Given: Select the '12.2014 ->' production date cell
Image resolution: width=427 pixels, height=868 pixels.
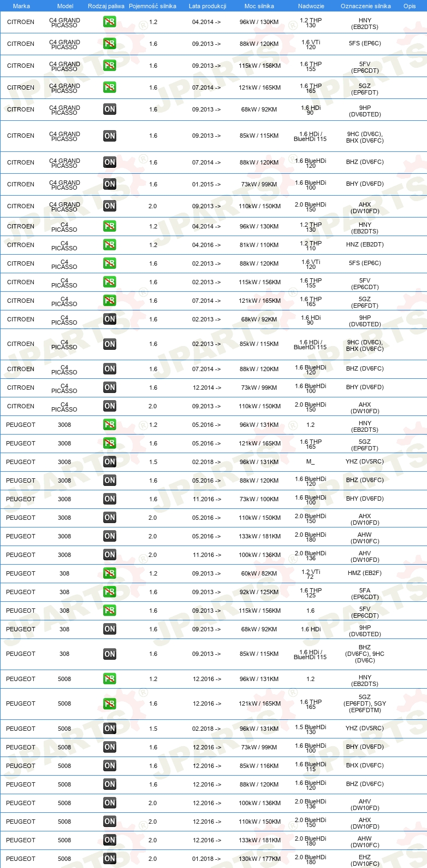Looking at the screenshot, I should [x=206, y=388].
